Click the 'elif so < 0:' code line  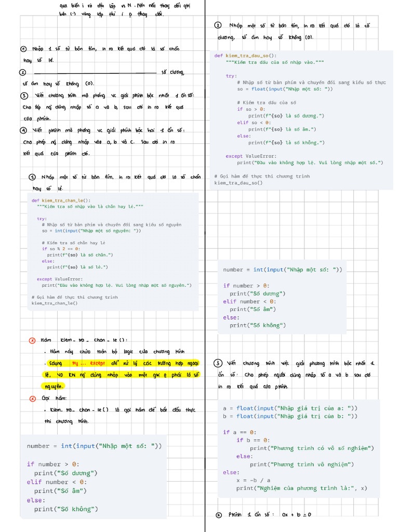[x=254, y=123]
